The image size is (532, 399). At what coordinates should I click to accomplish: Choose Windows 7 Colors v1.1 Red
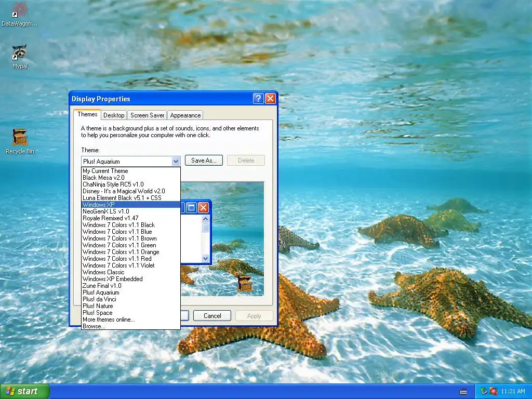coord(130,259)
